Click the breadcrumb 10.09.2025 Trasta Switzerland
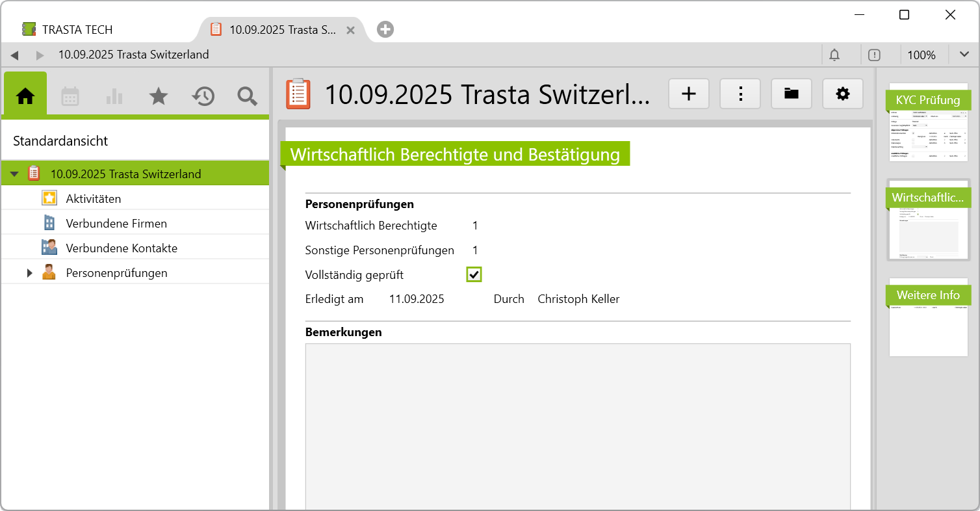980x511 pixels. point(134,55)
